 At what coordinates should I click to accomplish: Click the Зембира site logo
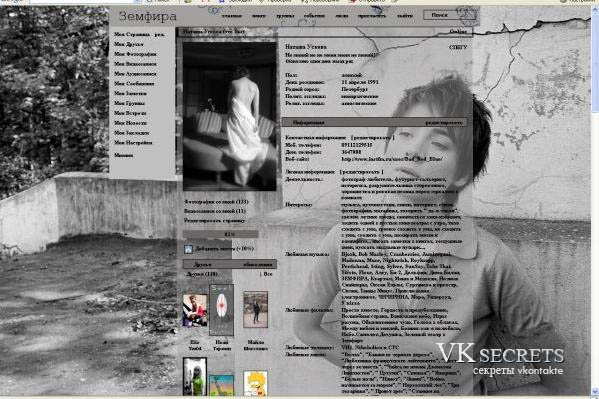(147, 16)
